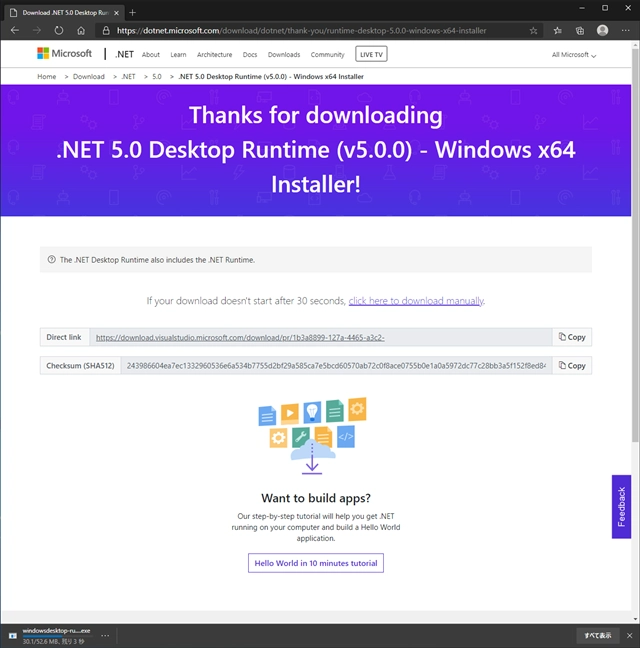
Task: Click the browser address bar URL
Action: tap(301, 31)
